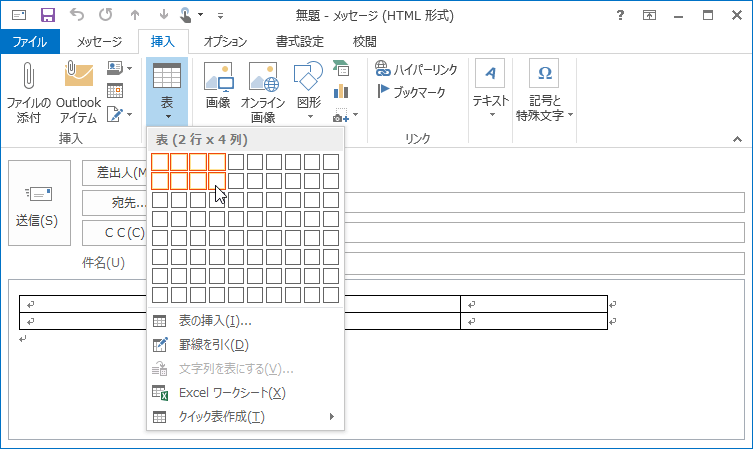Open the 書式設定 tab
Viewport: 753px width, 449px height.
(x=299, y=41)
